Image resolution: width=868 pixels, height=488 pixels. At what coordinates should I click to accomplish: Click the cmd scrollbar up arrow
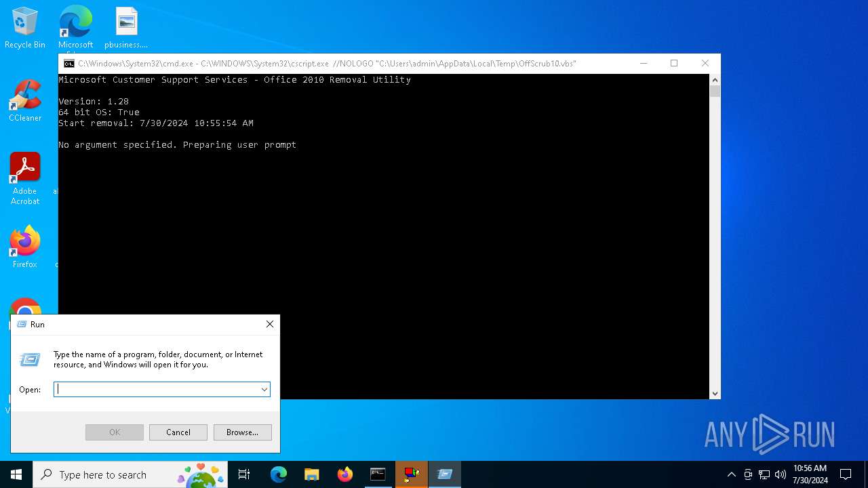(x=715, y=79)
